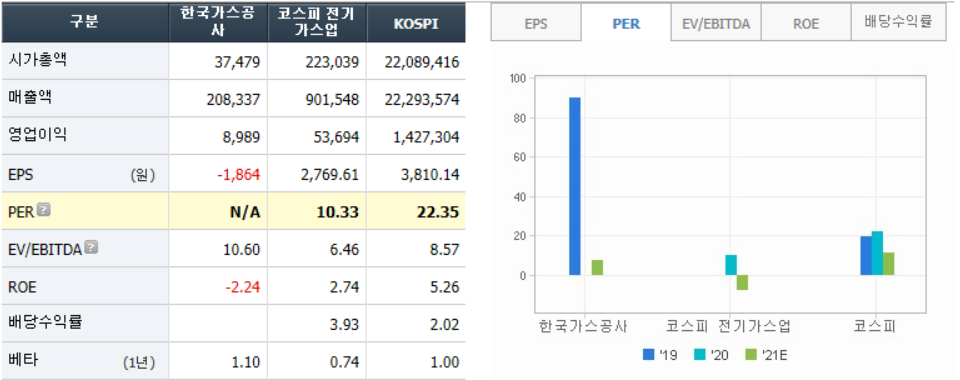The height and width of the screenshot is (380, 960).
Task: Click the 3.93 dividend yield value
Action: (x=345, y=324)
